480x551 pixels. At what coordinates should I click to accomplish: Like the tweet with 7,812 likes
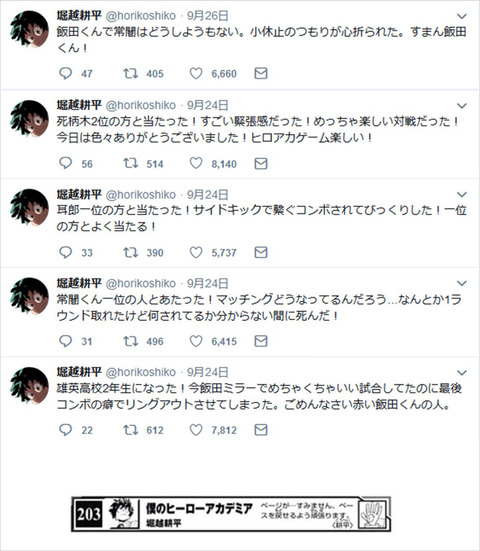[x=196, y=430]
